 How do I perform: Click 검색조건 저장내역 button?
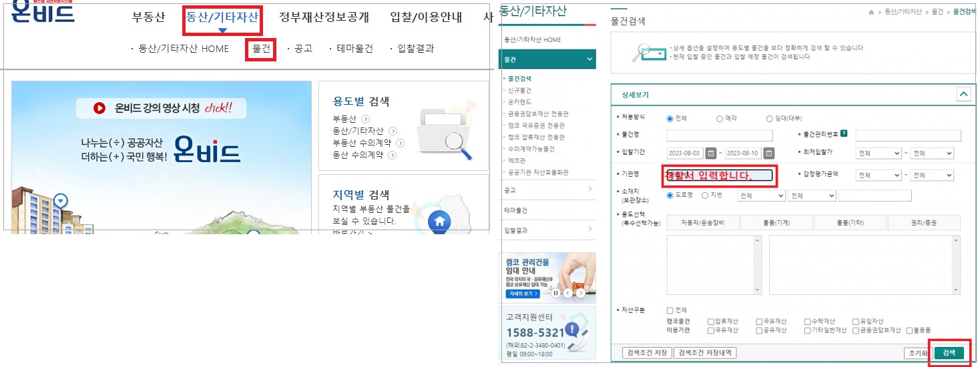[x=705, y=352]
